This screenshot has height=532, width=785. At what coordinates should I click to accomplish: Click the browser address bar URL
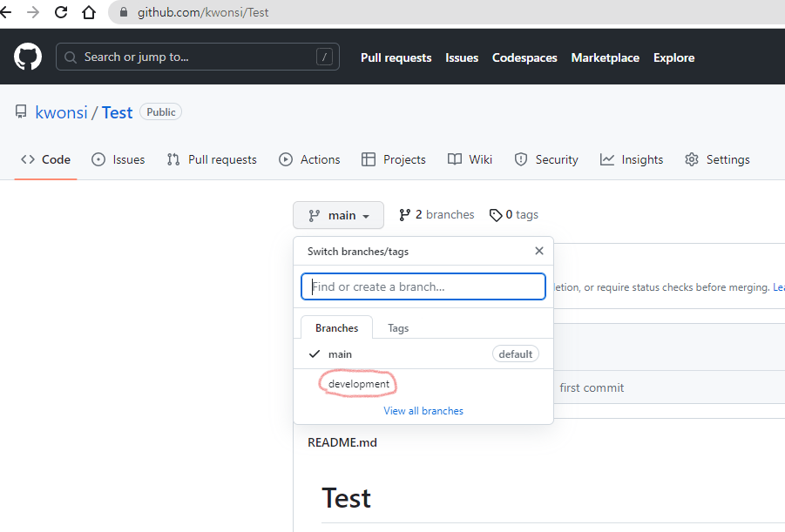click(203, 12)
